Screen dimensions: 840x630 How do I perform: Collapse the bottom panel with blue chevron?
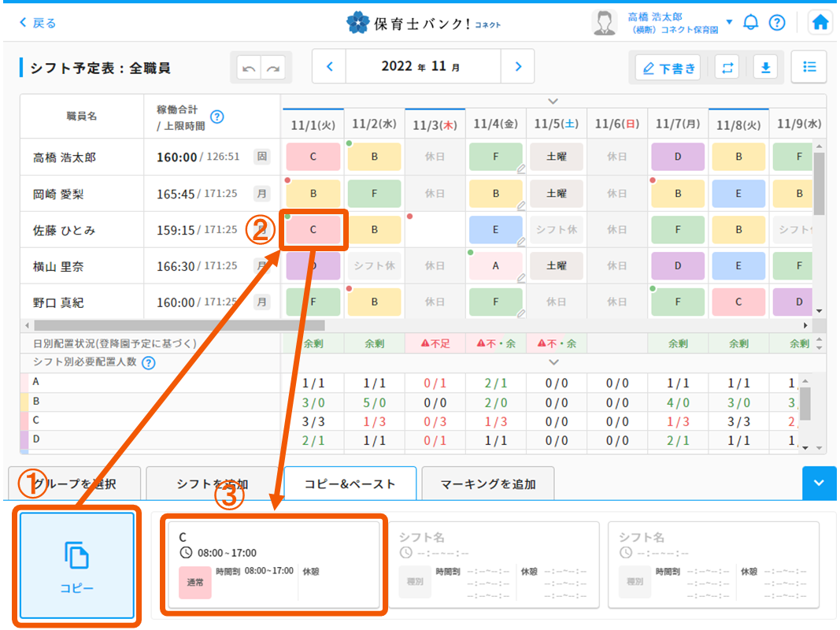point(820,483)
